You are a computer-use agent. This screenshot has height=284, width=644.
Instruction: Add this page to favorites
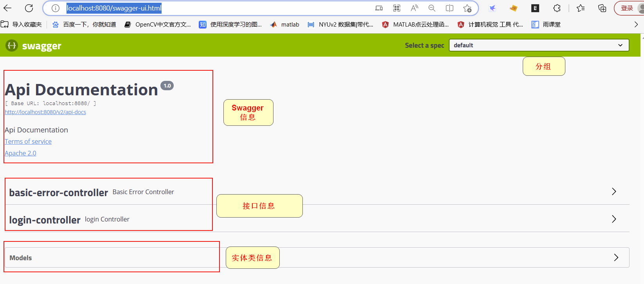467,8
